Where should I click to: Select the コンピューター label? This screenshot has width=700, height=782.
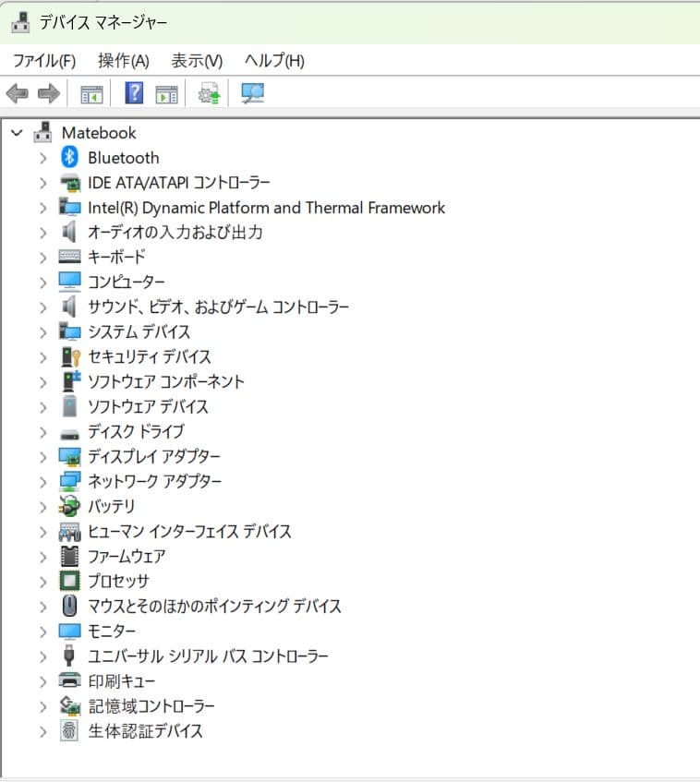[x=127, y=282]
